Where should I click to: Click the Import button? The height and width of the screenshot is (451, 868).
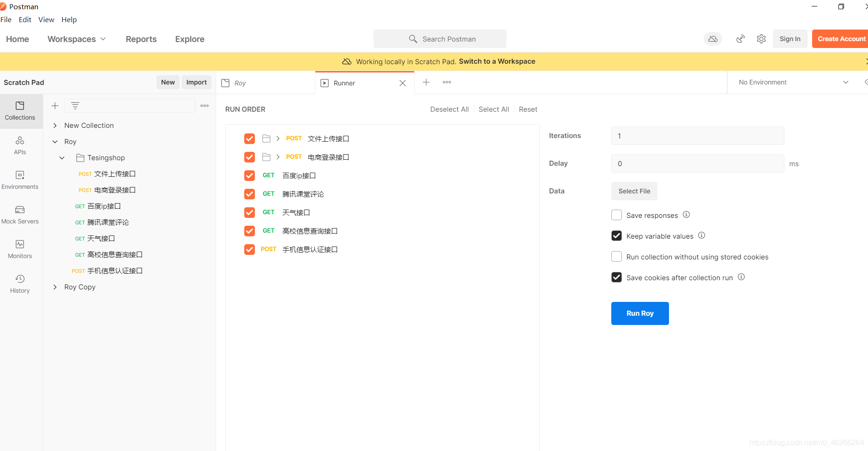pos(197,82)
